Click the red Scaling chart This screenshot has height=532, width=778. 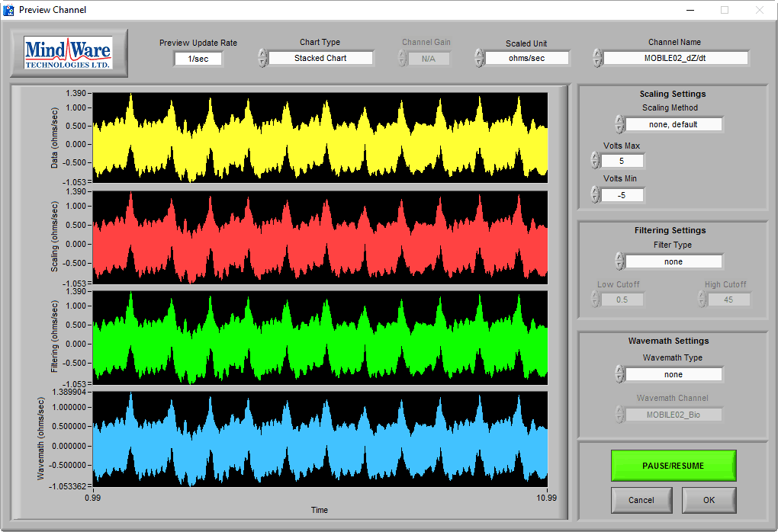(x=320, y=238)
